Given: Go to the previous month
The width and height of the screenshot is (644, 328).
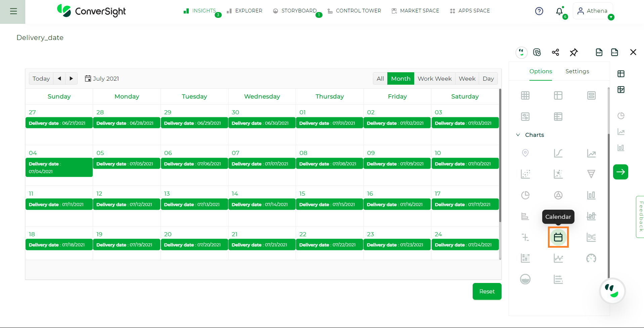Looking at the screenshot, I should 59,79.
